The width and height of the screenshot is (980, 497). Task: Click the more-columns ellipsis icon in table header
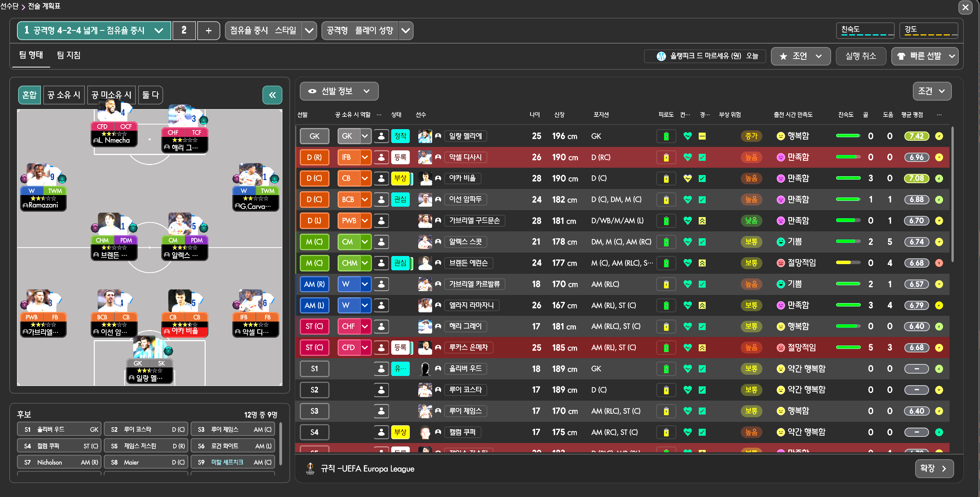coord(939,115)
